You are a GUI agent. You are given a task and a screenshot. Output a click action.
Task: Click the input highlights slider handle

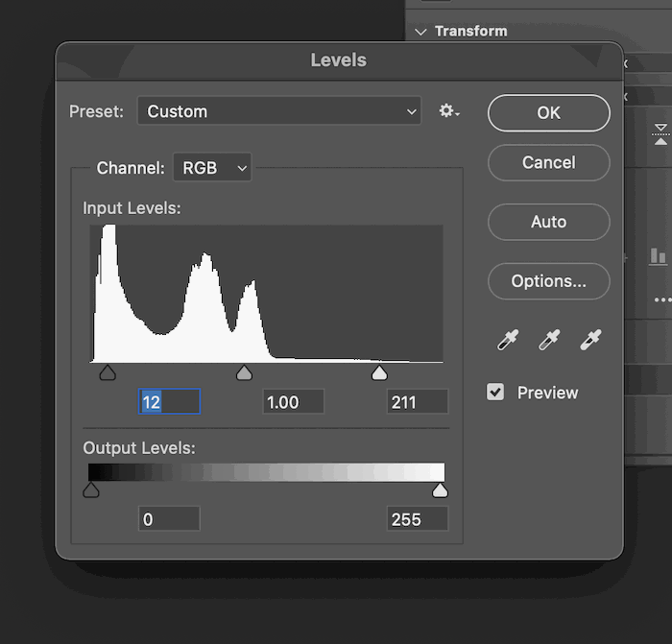379,373
